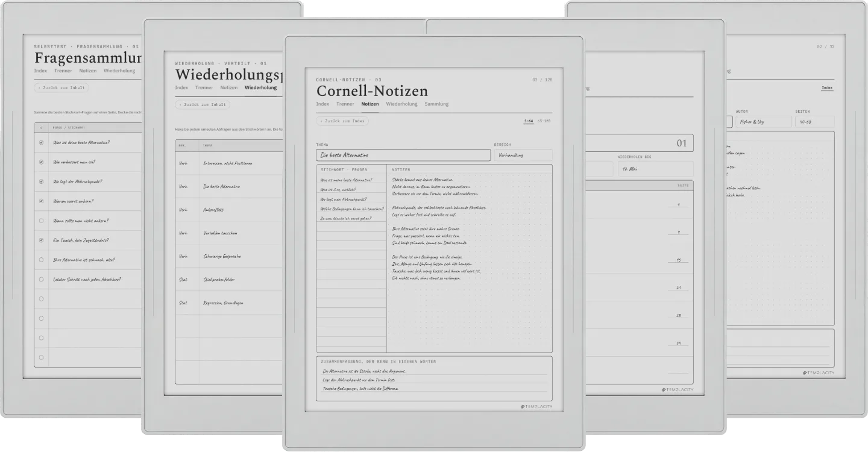Check "Ihre Alternative ist schwach, also?" box

(x=41, y=260)
